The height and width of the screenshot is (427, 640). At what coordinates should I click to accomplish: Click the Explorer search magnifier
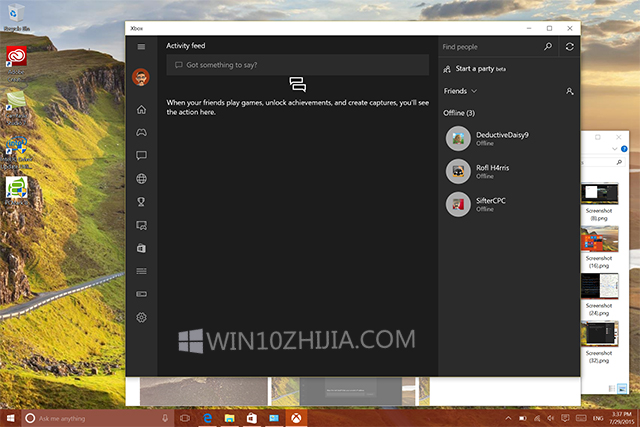[619, 162]
